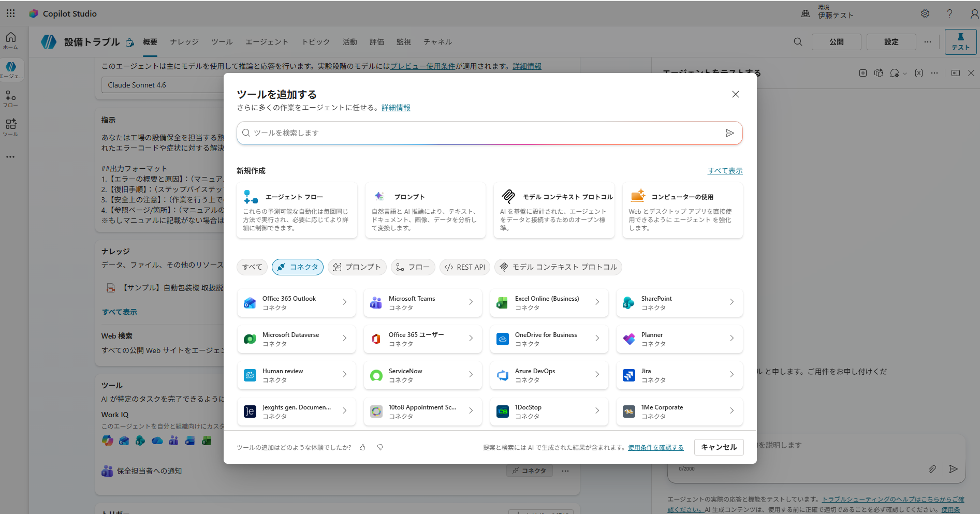Toggle the モデル コンテキスト プロトコル filter chip
The width and height of the screenshot is (980, 514).
click(558, 267)
